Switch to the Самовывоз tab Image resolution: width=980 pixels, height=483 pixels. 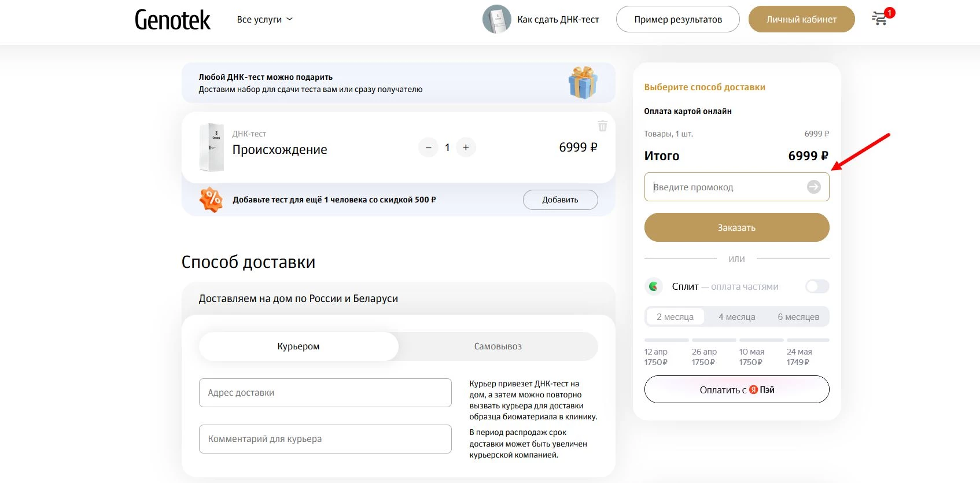click(x=498, y=346)
